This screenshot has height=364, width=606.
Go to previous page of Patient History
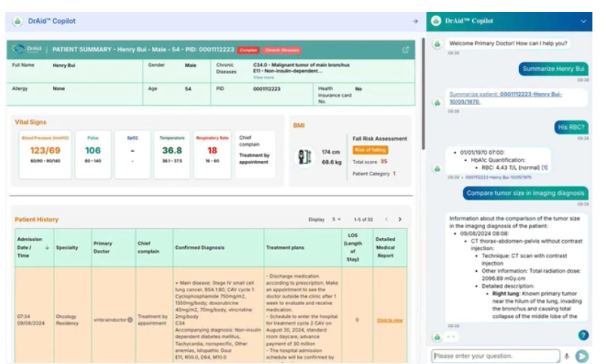pyautogui.click(x=386, y=219)
